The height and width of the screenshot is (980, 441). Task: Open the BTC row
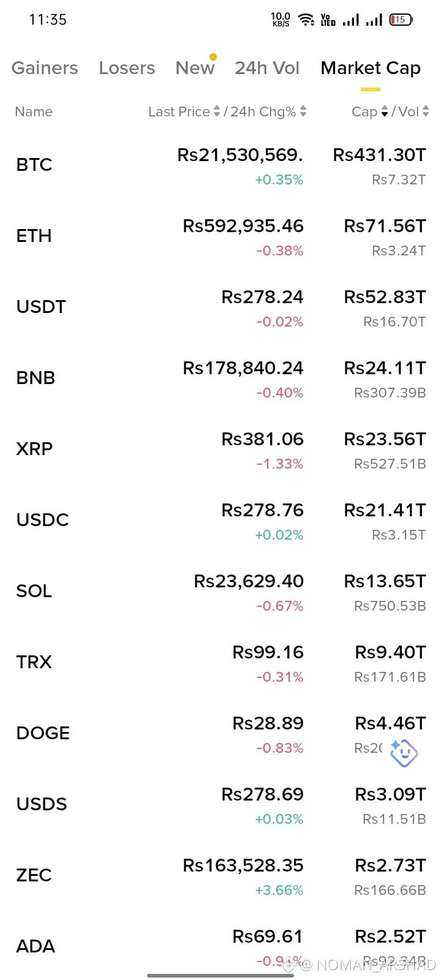click(x=221, y=165)
